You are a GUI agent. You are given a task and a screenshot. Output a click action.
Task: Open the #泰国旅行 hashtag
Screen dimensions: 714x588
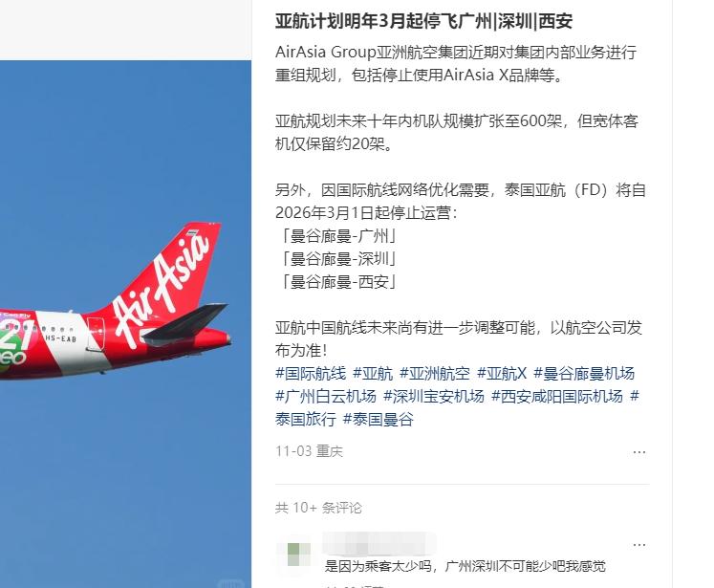306,419
